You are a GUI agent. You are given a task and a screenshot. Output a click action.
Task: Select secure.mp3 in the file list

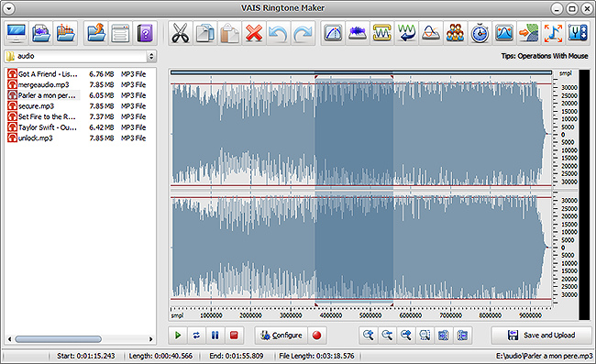76,105
